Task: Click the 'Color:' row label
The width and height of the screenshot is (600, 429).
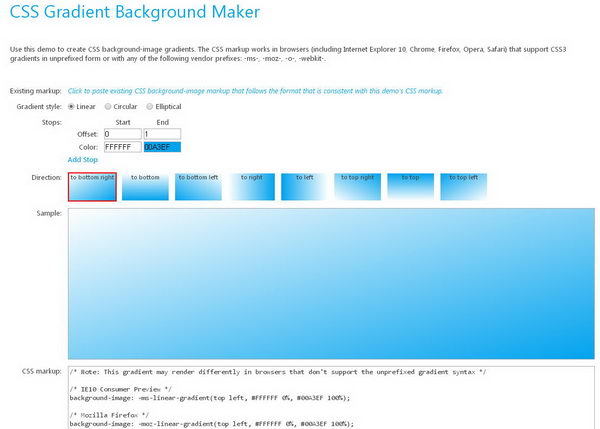Action: pyautogui.click(x=88, y=147)
